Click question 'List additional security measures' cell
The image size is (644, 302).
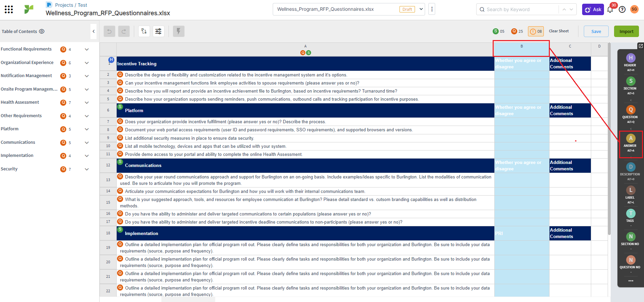[305, 138]
